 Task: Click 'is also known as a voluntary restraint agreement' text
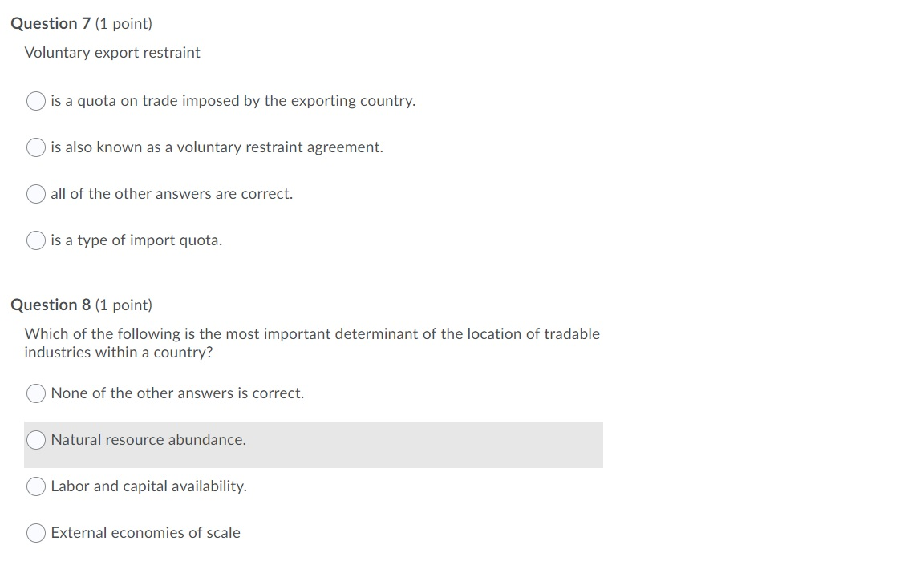coord(217,147)
